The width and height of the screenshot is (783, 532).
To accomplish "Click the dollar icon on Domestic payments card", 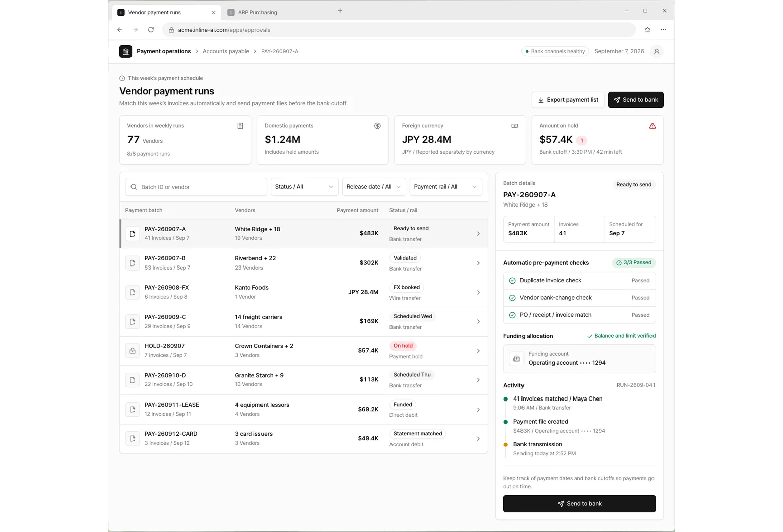I will (x=377, y=126).
